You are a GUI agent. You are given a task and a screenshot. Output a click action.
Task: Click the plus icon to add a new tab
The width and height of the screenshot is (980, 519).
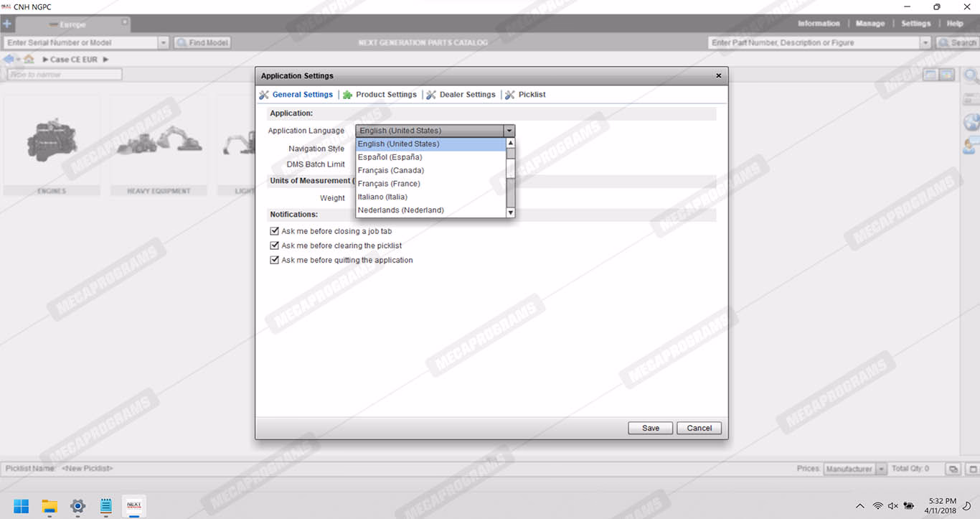pos(7,24)
